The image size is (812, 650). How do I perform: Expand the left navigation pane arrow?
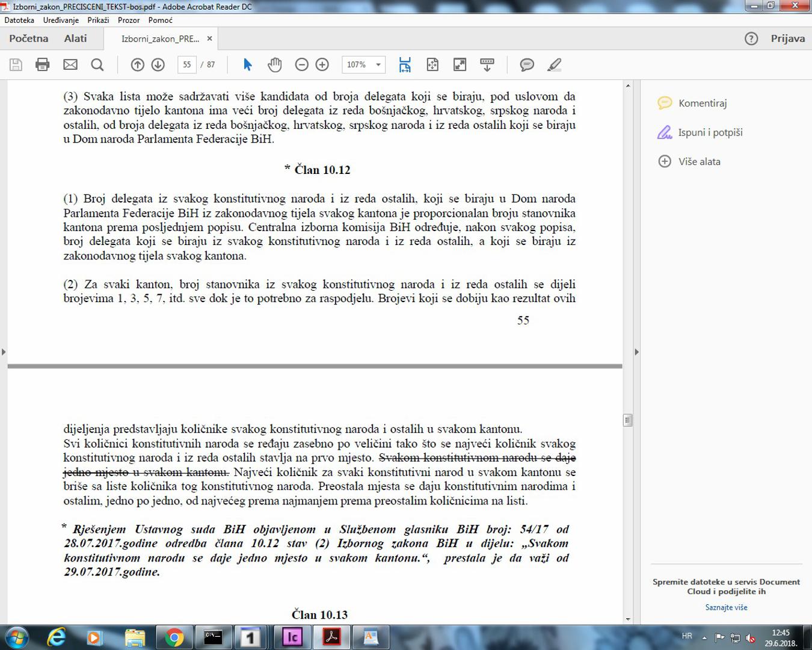click(4, 351)
